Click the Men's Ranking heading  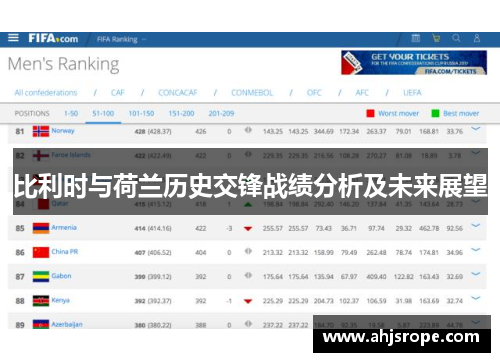point(63,64)
